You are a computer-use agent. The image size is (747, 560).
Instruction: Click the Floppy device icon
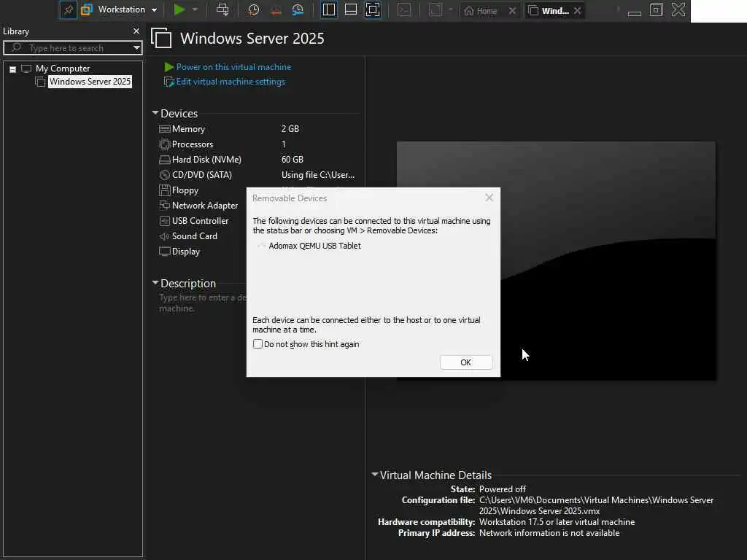coord(164,190)
